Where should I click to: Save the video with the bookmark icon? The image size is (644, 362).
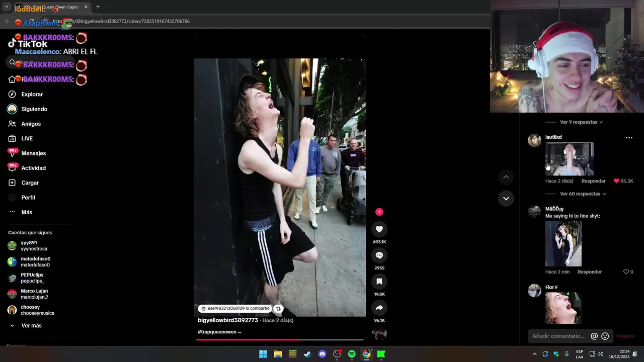379,282
